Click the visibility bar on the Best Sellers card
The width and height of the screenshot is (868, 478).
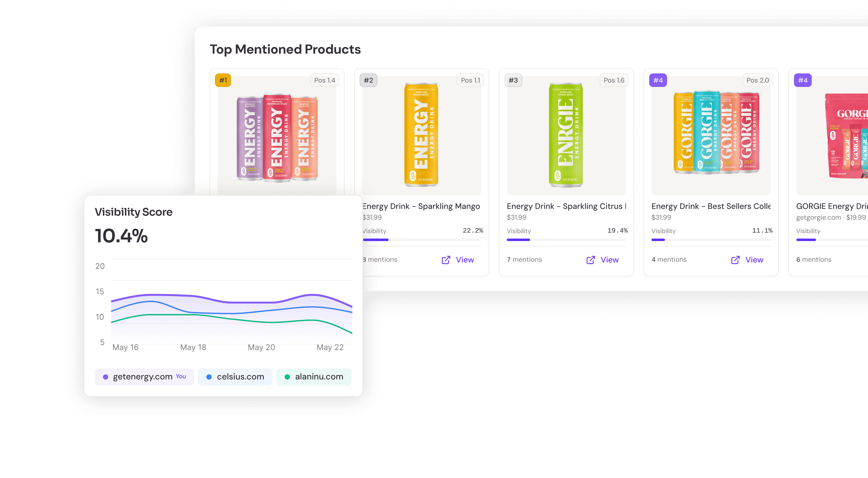(x=711, y=240)
